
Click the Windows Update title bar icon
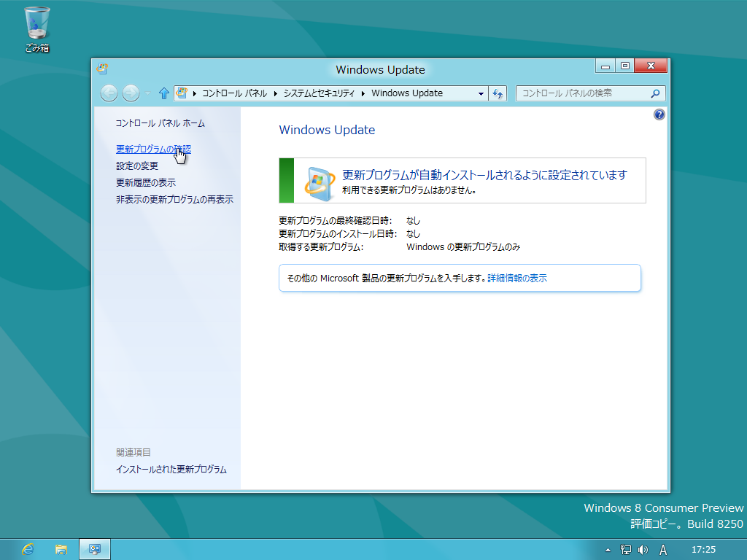(102, 69)
